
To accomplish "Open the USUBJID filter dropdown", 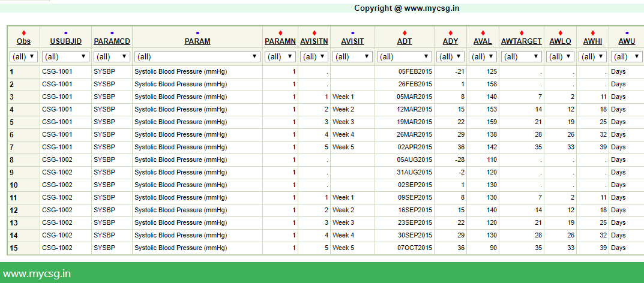I will coord(66,56).
